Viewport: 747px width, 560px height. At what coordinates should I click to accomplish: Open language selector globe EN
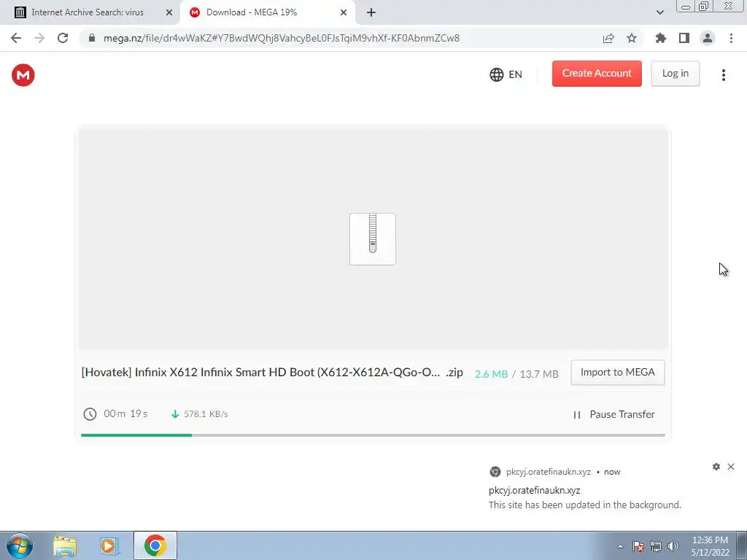coord(506,75)
